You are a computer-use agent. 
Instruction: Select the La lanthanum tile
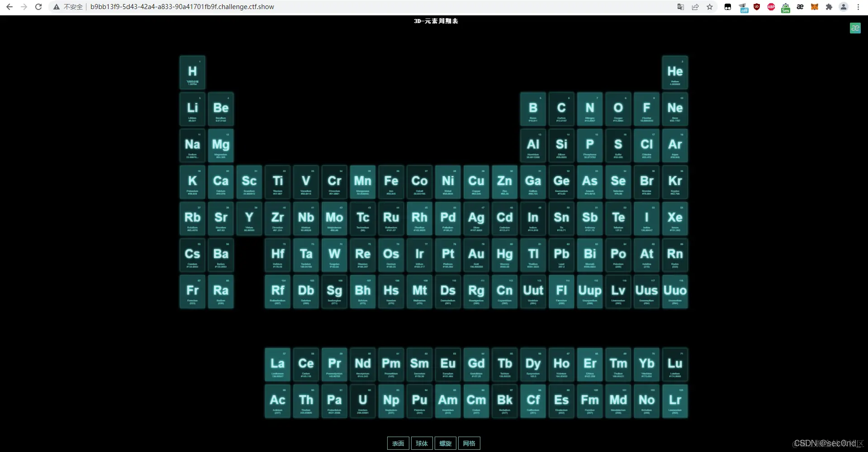pos(278,365)
